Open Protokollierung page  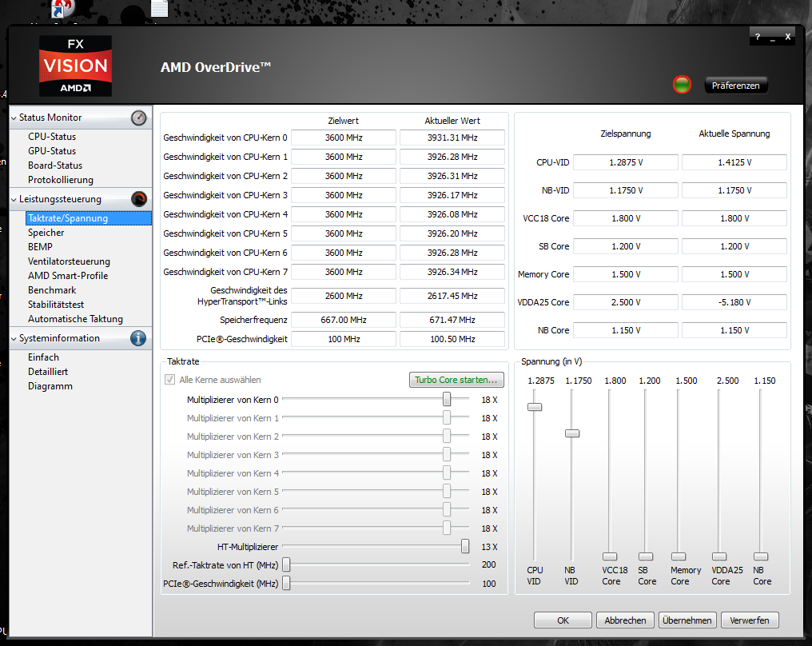click(61, 180)
